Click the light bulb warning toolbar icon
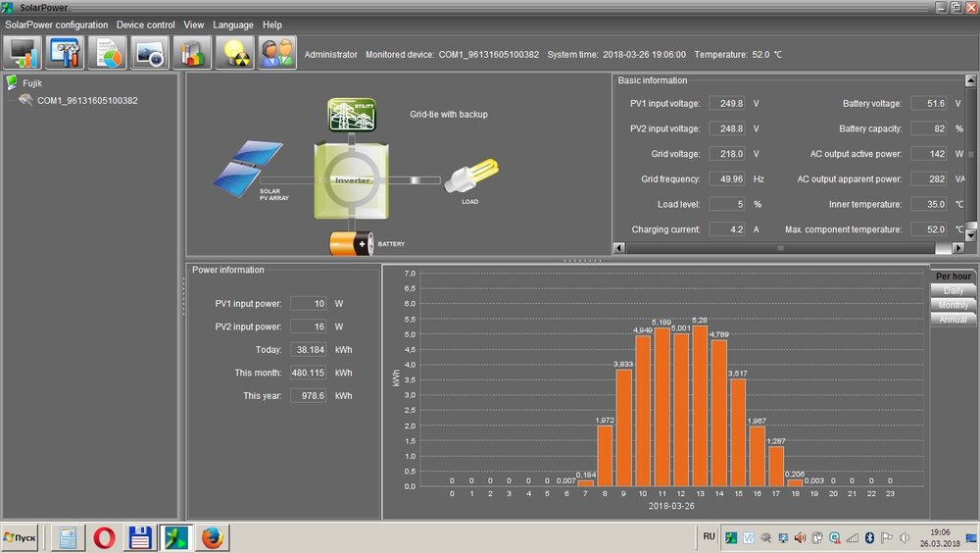This screenshot has height=553, width=980. pyautogui.click(x=235, y=53)
